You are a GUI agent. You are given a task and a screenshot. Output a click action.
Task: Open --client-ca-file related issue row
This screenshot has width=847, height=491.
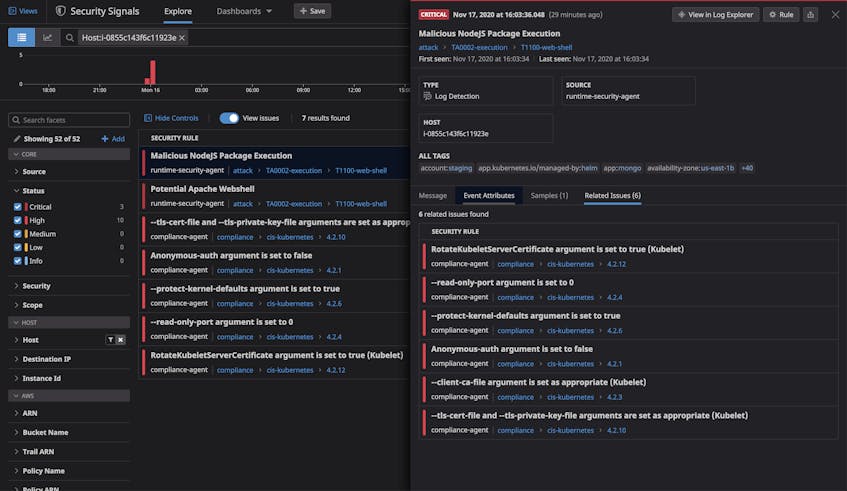click(629, 389)
